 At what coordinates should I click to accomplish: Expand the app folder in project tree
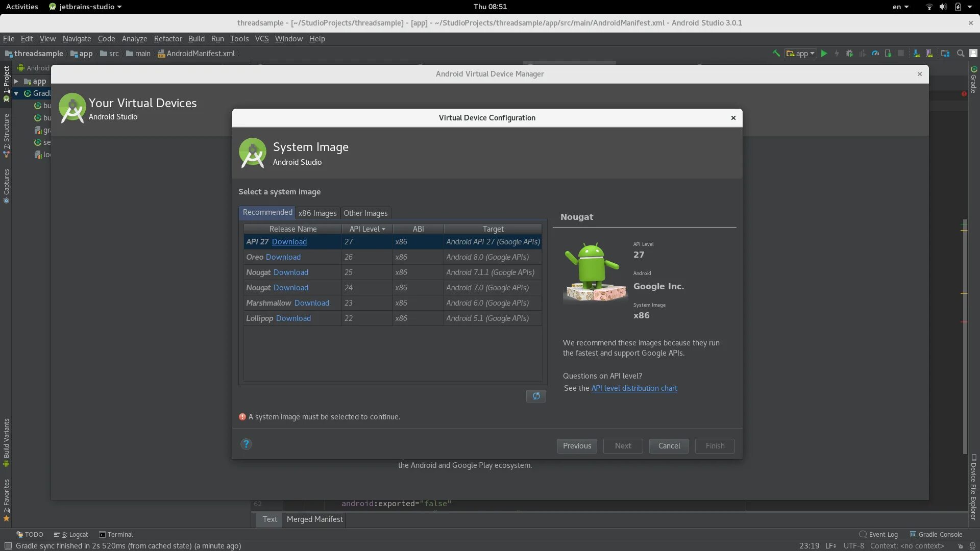tap(16, 81)
